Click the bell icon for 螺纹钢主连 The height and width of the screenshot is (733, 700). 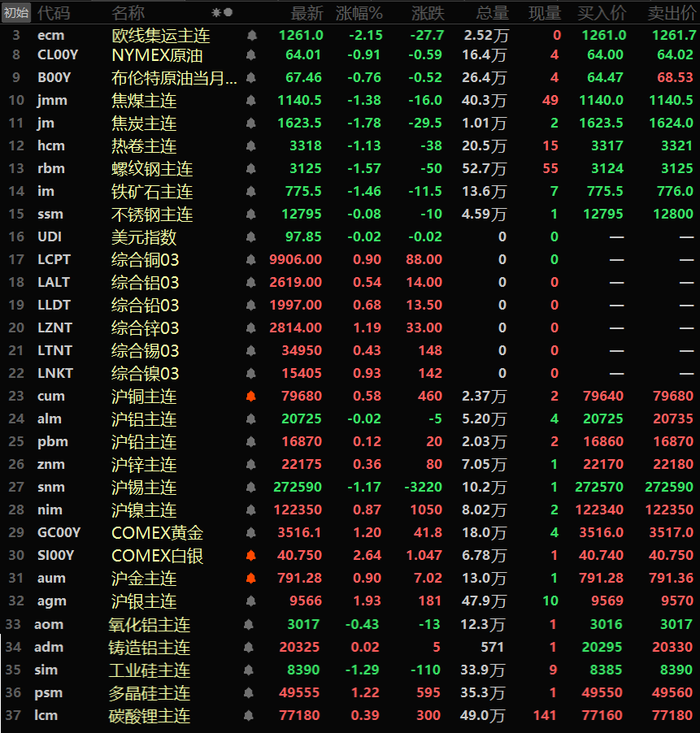pos(251,169)
